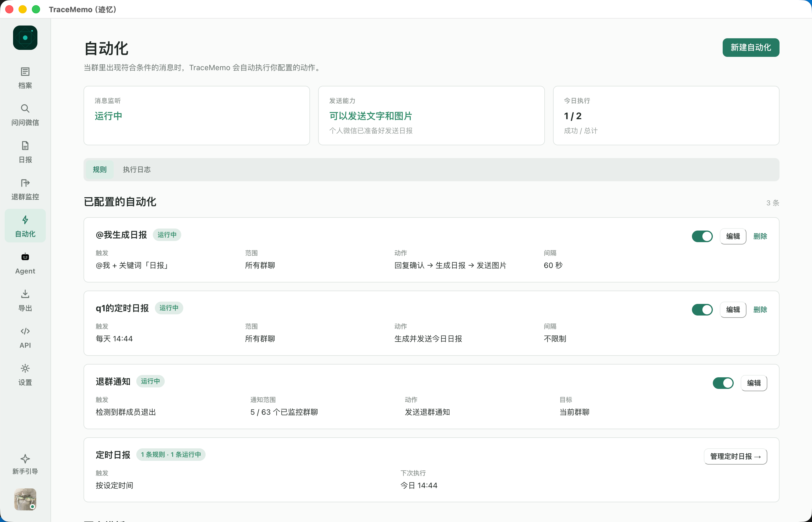The height and width of the screenshot is (522, 812).
Task: Open 退群监控 exit-monitor icon
Action: (x=25, y=183)
